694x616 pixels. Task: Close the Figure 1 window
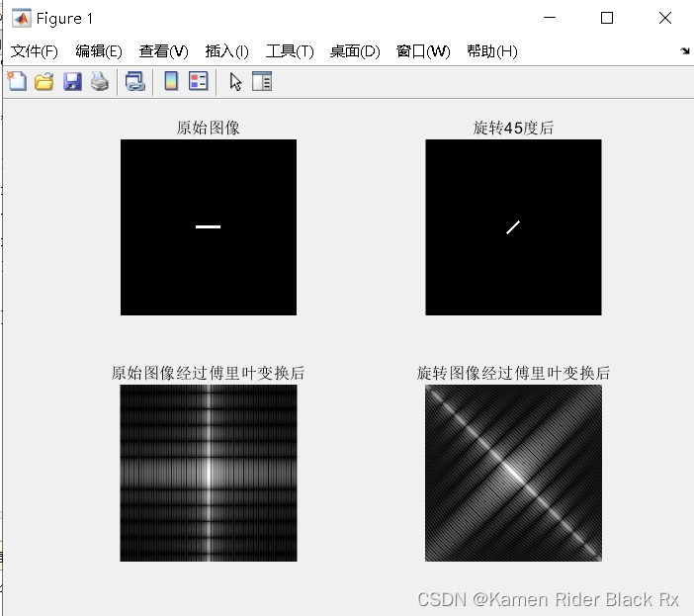point(665,18)
